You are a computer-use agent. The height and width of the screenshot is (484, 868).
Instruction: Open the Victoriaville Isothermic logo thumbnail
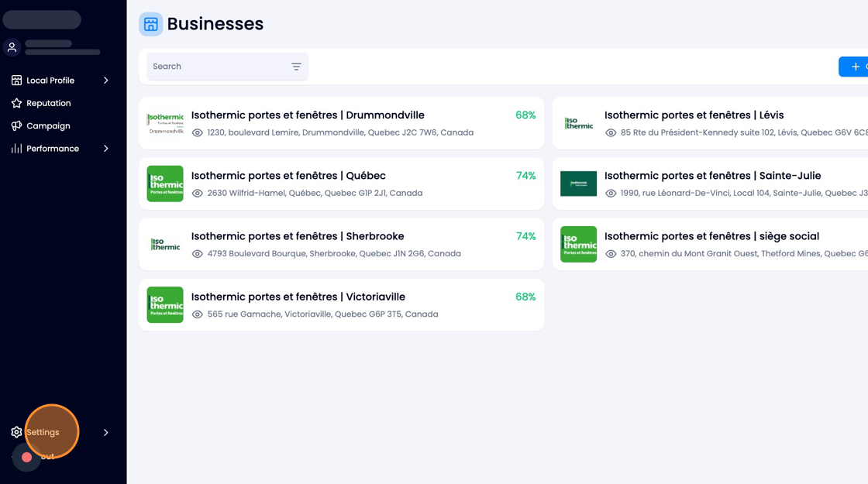[165, 305]
